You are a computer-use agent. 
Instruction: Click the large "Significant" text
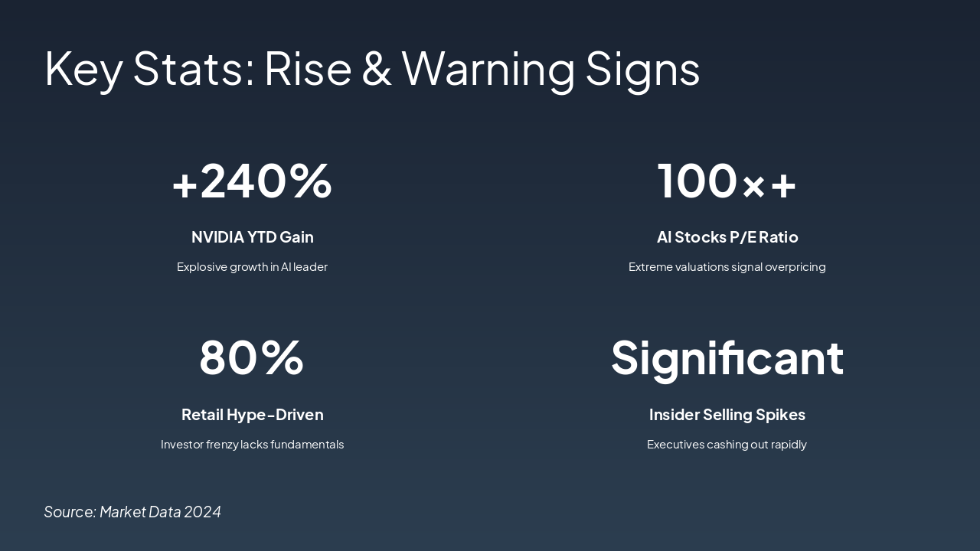click(x=727, y=358)
